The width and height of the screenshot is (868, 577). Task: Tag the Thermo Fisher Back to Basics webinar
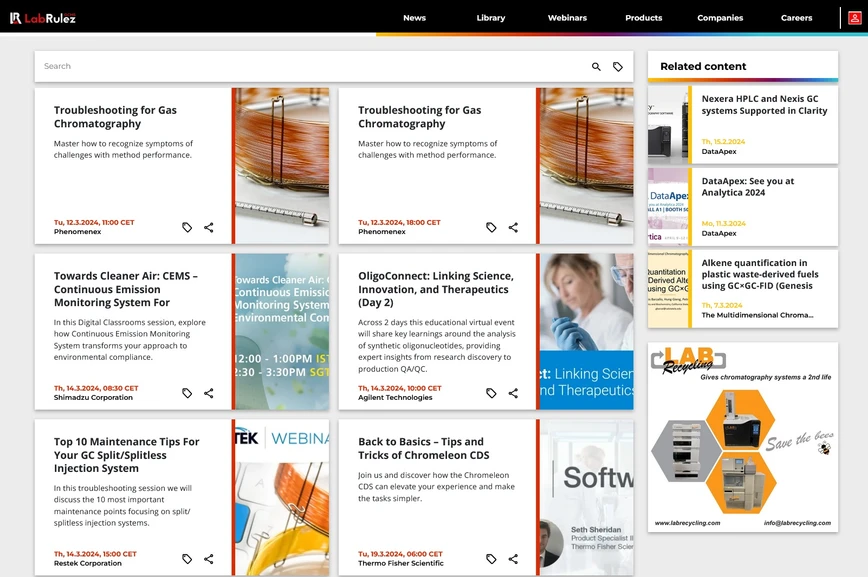pos(491,559)
